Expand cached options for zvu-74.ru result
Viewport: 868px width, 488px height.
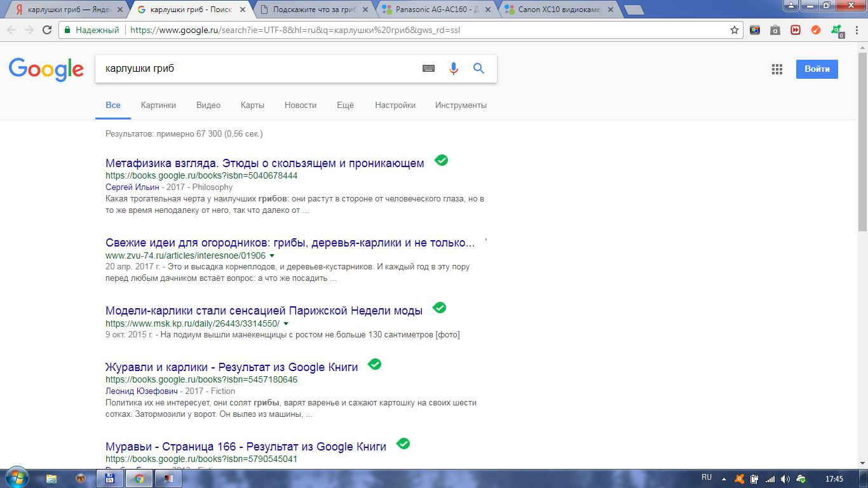(x=273, y=255)
